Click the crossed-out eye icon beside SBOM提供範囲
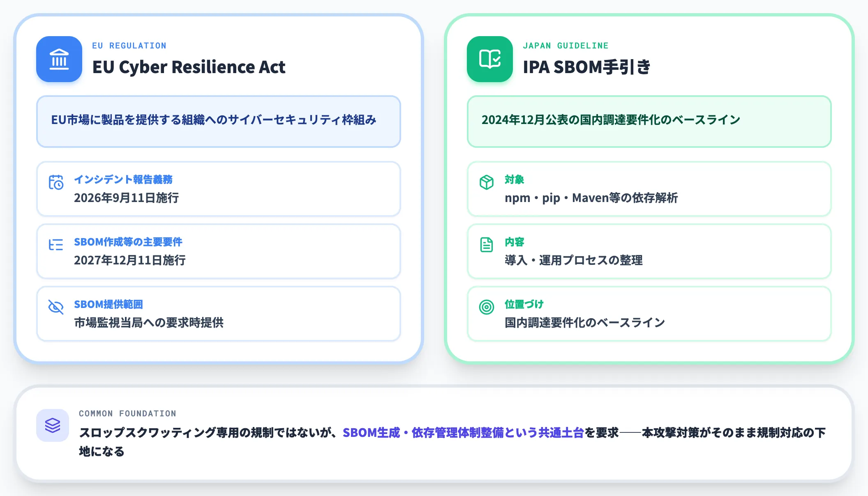This screenshot has height=496, width=868. click(x=56, y=307)
